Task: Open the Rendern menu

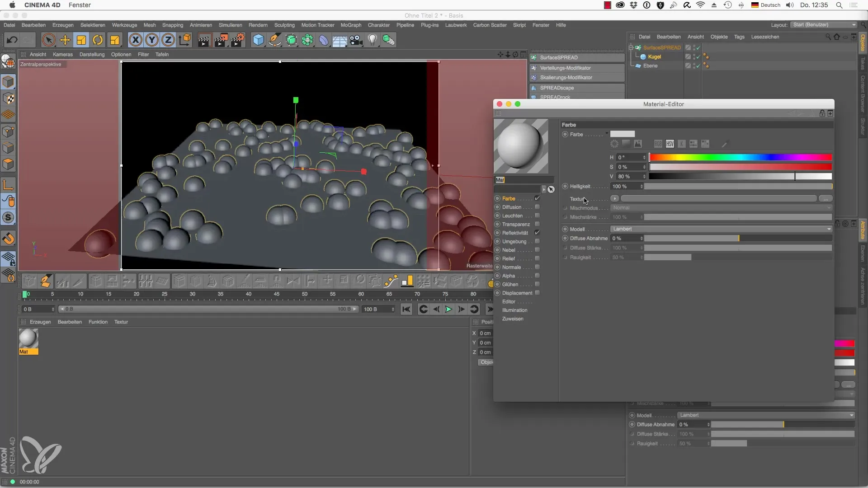Action: click(258, 25)
